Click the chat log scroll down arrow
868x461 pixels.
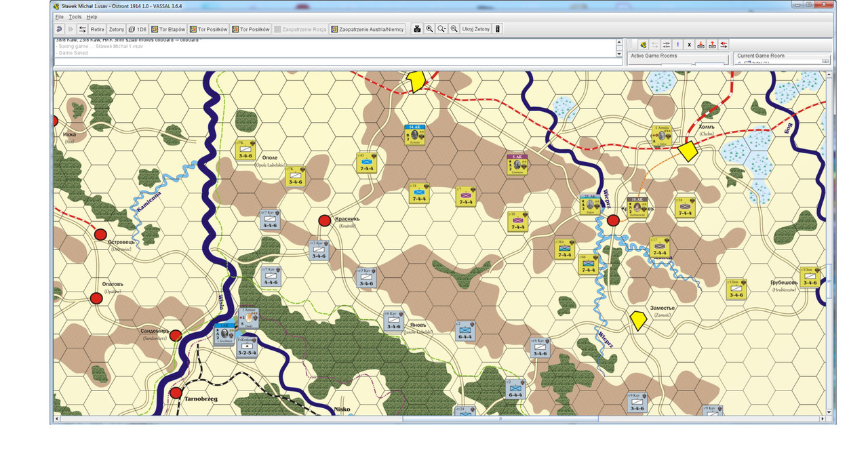(618, 53)
